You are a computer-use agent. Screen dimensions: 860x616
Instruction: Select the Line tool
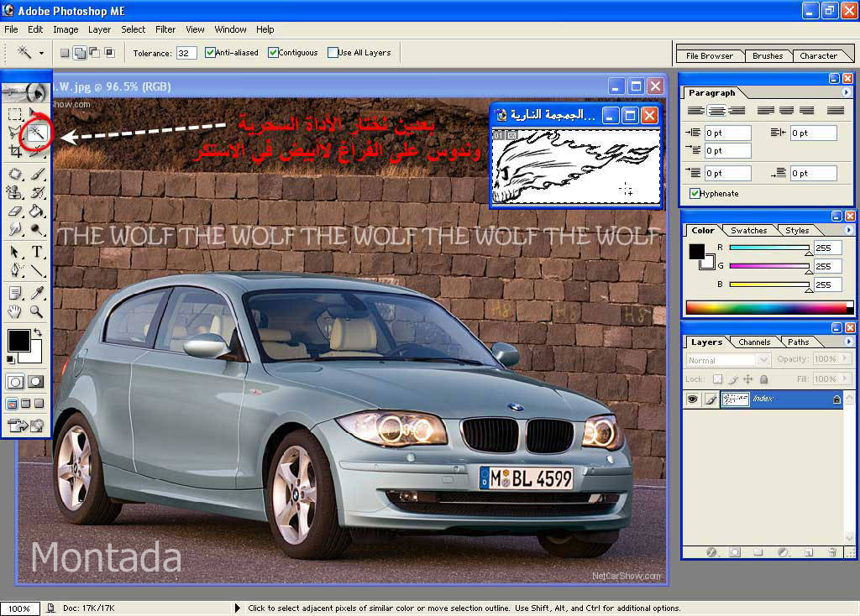(x=37, y=270)
